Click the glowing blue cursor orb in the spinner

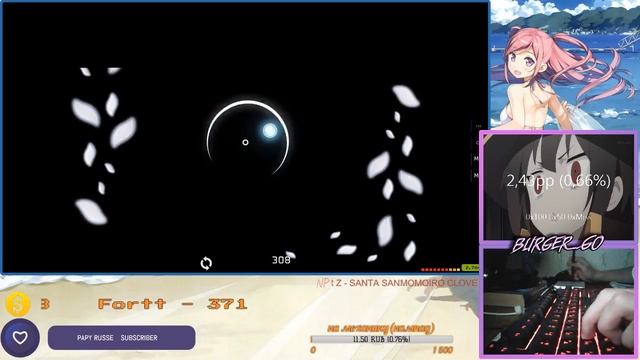click(269, 131)
